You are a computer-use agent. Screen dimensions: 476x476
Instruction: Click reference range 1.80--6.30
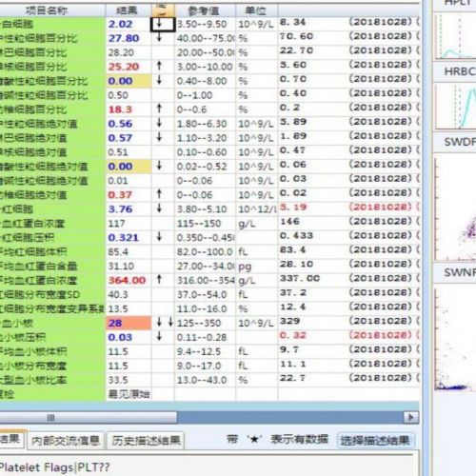click(x=202, y=124)
